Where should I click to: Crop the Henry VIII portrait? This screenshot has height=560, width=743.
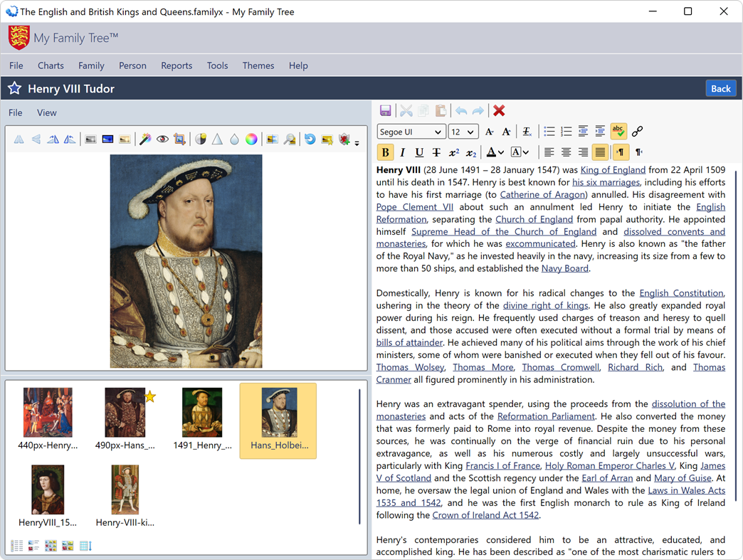point(179,139)
